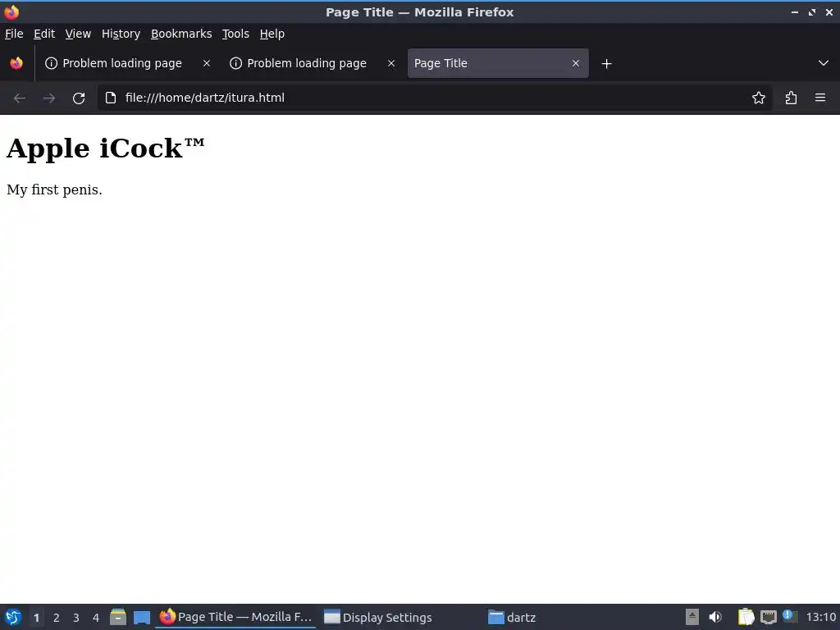Viewport: 840px width, 630px height.
Task: Open the Firefox View pinned icon
Action: pyautogui.click(x=16, y=63)
